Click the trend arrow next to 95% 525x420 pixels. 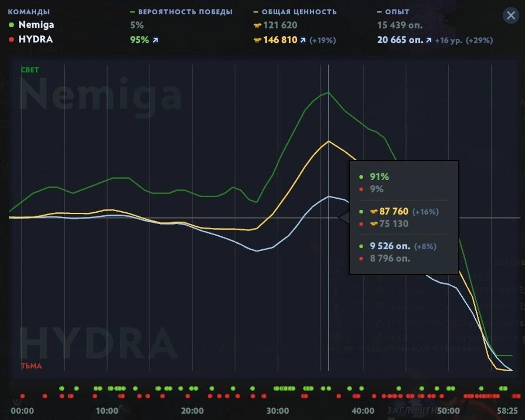(155, 40)
